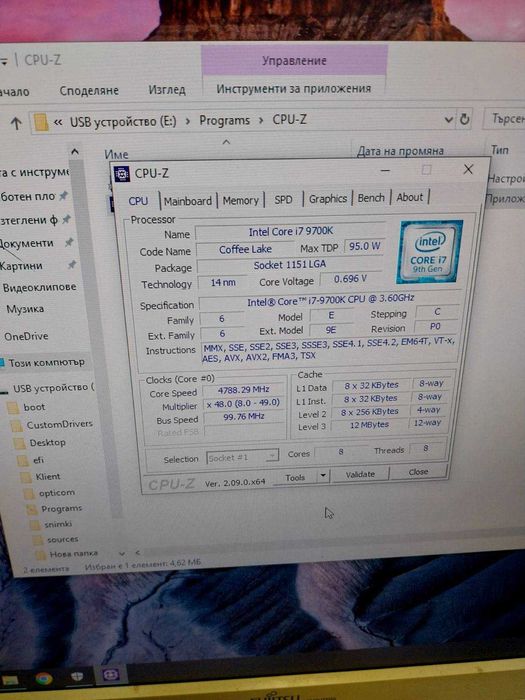Open the Изглед ribbon tab

pos(167,90)
